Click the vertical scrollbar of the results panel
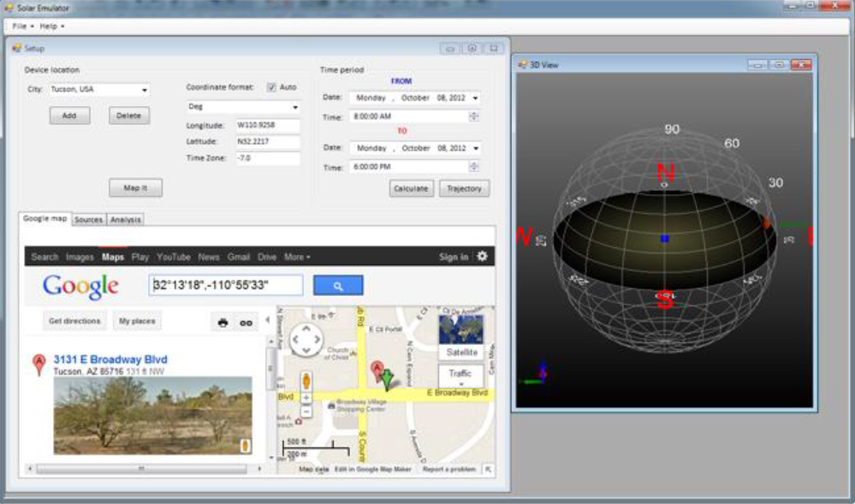The image size is (855, 504). [271, 398]
